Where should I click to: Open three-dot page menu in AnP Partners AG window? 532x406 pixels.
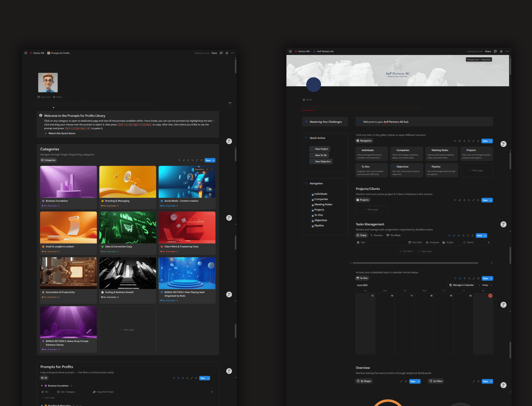pyautogui.click(x=507, y=51)
